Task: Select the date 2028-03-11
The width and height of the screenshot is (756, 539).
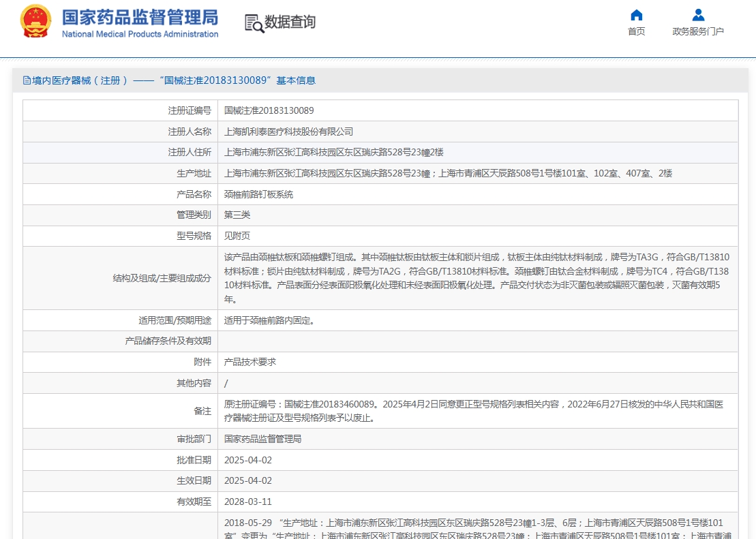Action: (x=248, y=502)
